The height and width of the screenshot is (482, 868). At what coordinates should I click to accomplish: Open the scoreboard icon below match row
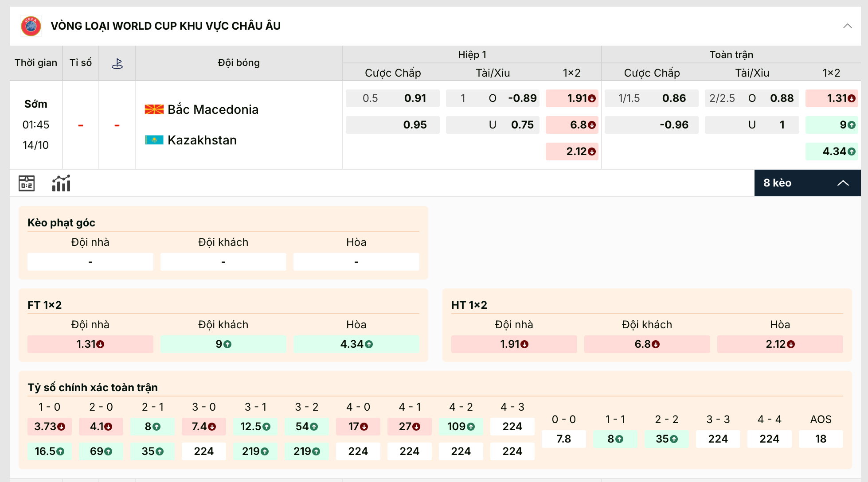click(27, 183)
